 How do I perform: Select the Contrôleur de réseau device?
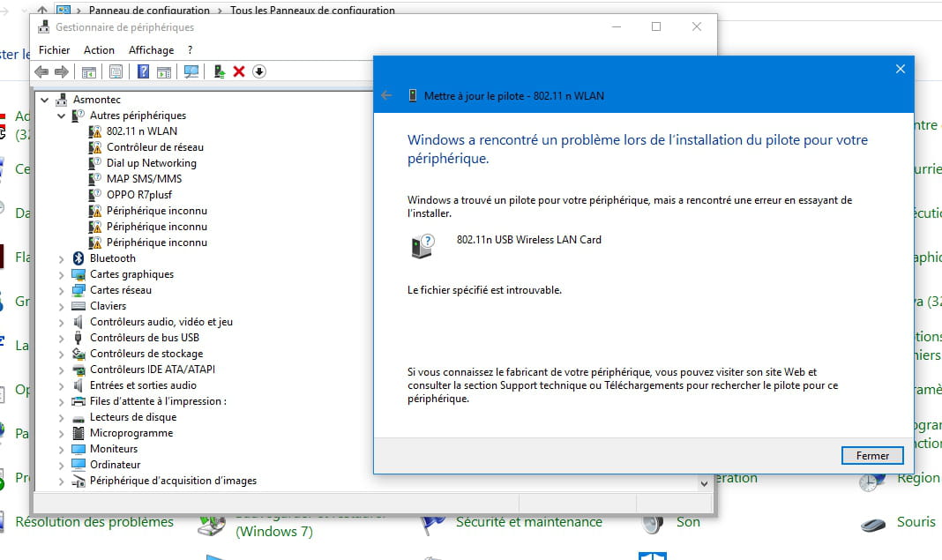click(x=155, y=147)
